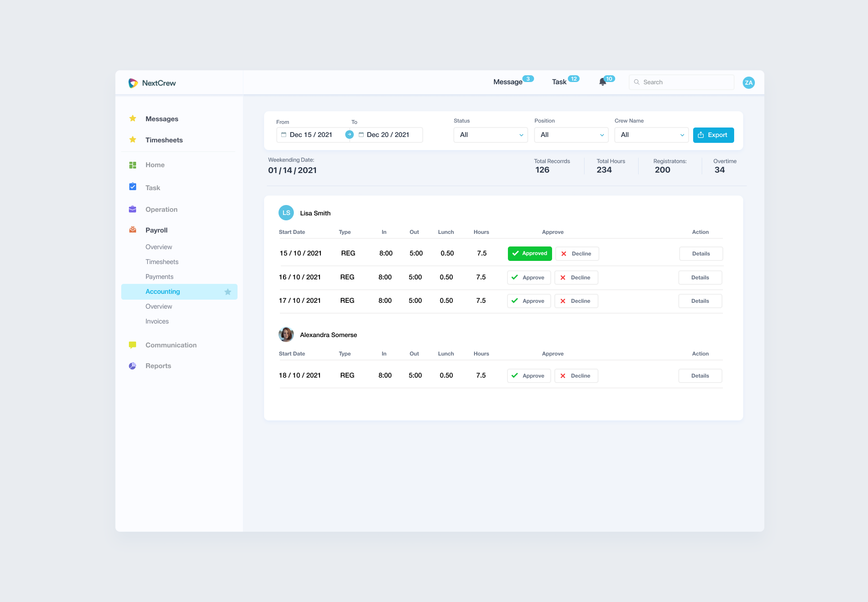View Details for 17 / 10 / 2021
This screenshot has height=602, width=868.
coord(700,301)
